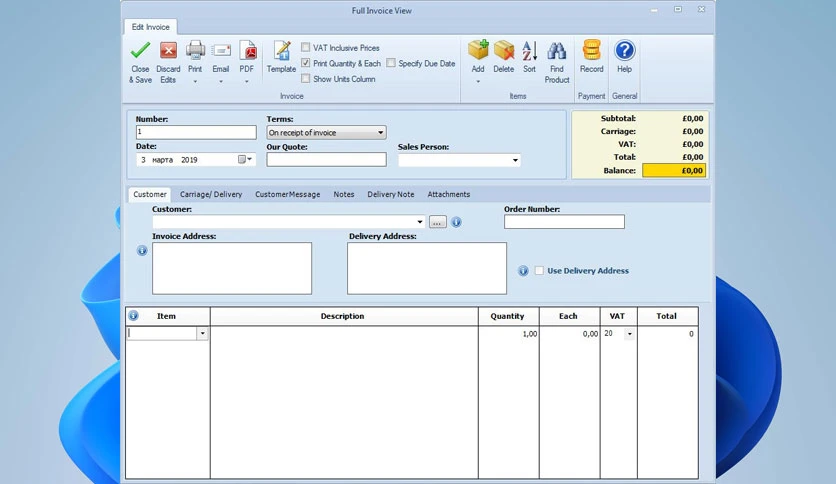Viewport: 836px width, 484px height.
Task: Click the Email envelope icon
Action: point(221,51)
